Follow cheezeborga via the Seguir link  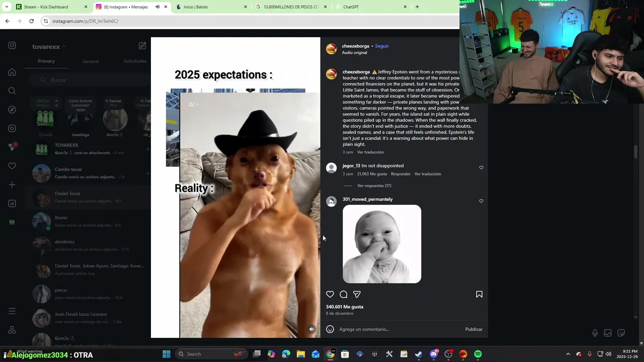point(382,46)
